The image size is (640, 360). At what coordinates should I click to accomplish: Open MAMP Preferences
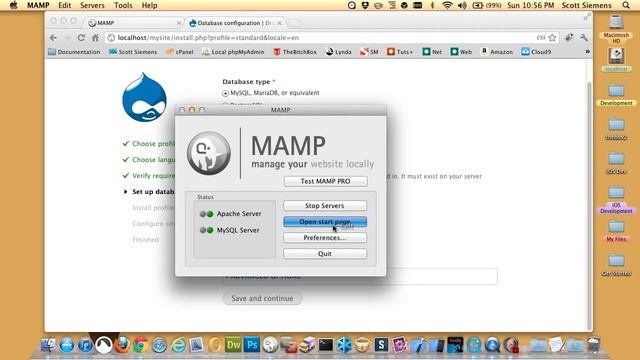click(325, 238)
